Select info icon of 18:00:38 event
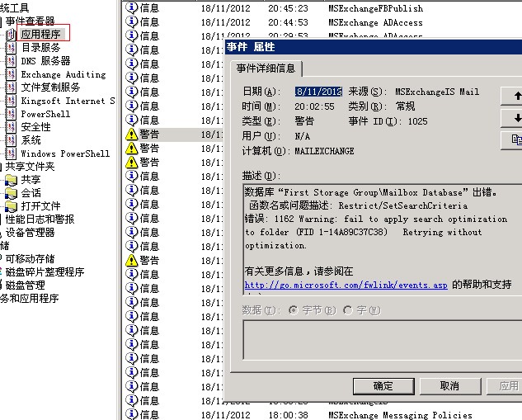Viewport: 522px width, 420px height. (x=131, y=414)
